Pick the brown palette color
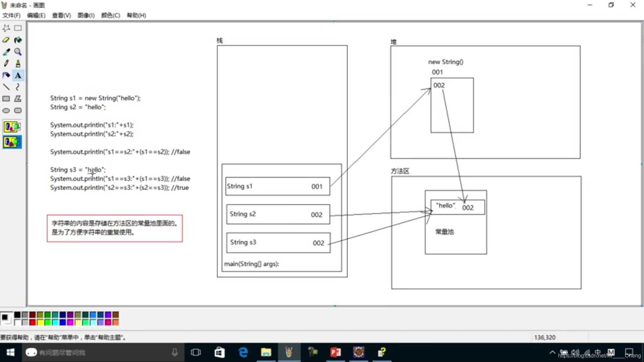Screen dimensions: 644x362 coord(116,314)
